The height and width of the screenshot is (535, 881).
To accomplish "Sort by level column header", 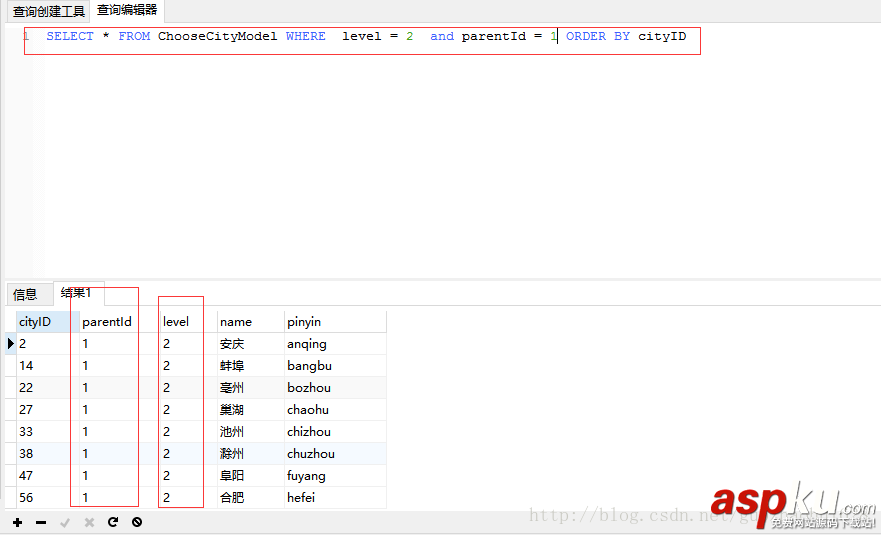I will (x=188, y=322).
